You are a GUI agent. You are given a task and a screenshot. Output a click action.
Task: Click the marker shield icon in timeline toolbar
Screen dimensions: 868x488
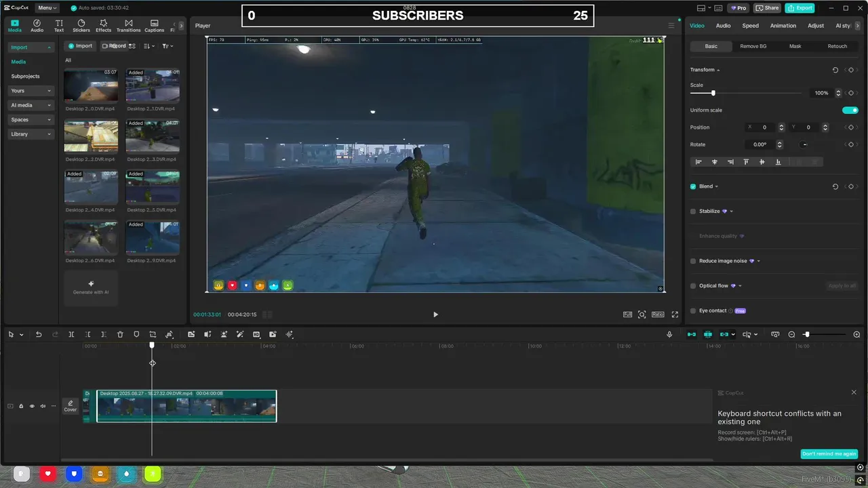136,334
